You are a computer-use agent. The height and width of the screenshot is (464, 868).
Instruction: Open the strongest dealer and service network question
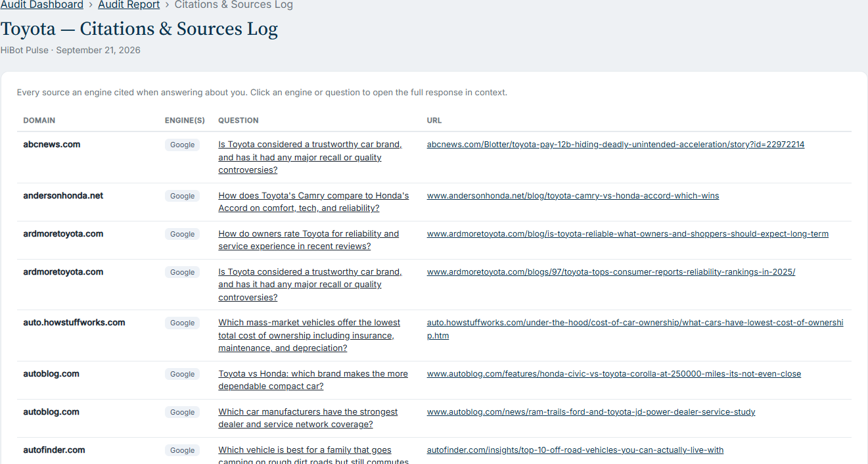click(x=308, y=418)
